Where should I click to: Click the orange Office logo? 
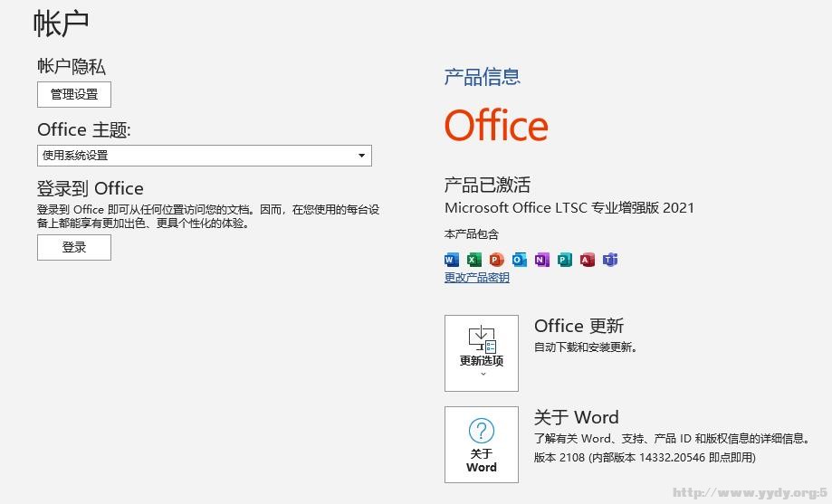point(496,125)
